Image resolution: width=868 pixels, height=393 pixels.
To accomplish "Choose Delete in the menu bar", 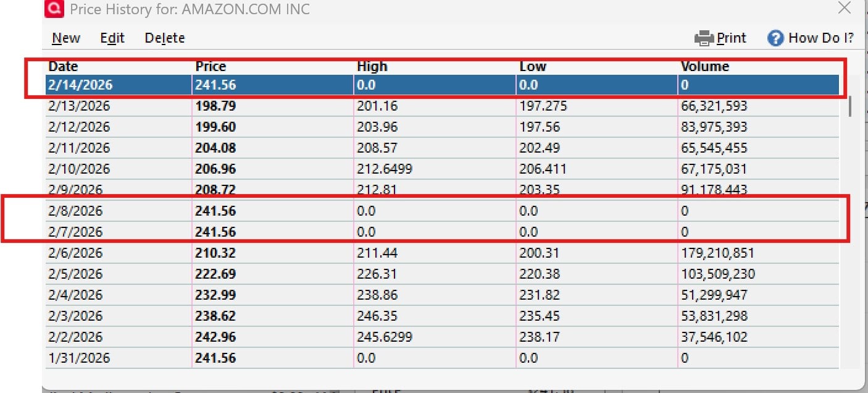I will (165, 38).
